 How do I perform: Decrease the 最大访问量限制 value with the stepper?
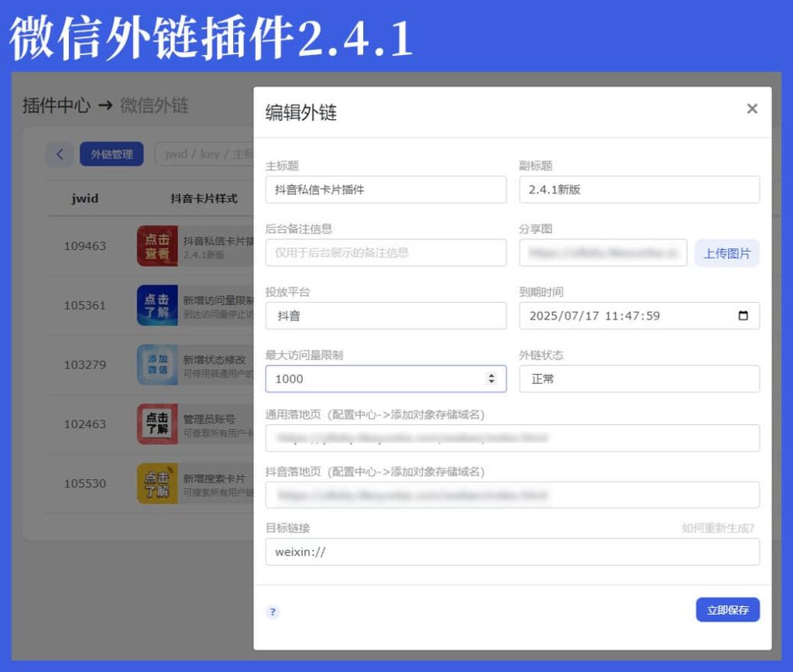click(x=490, y=382)
